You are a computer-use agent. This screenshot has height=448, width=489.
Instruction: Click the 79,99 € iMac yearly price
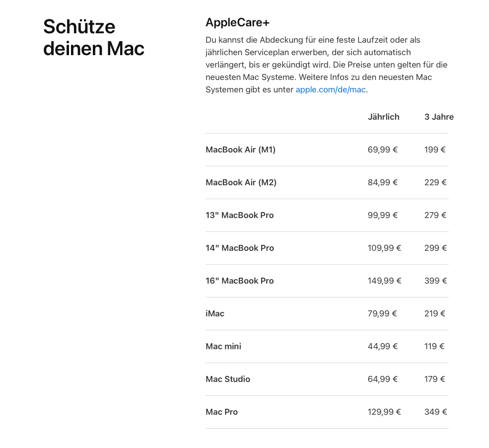[x=382, y=313]
